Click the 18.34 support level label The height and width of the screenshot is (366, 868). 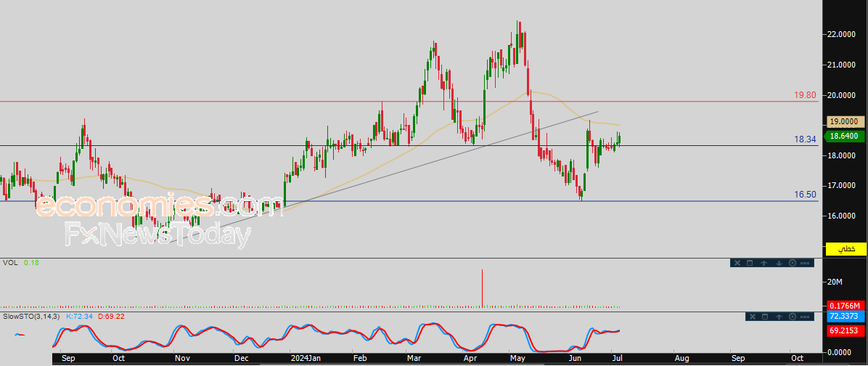click(806, 139)
